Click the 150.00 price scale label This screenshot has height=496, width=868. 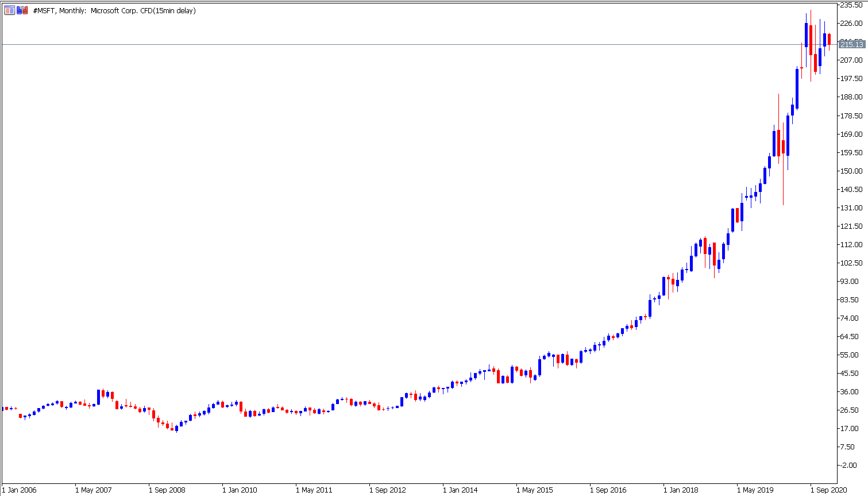click(851, 171)
